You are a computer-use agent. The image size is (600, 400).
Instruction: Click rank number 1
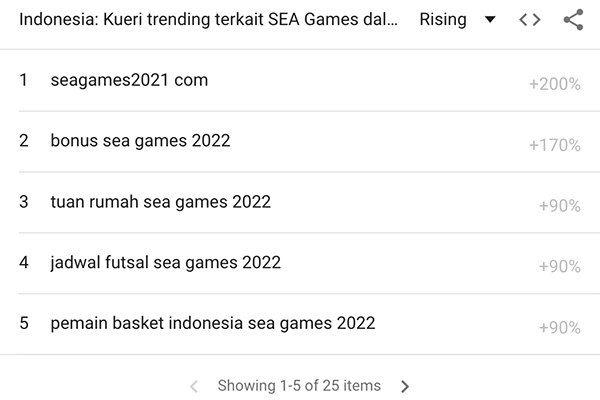click(x=24, y=80)
